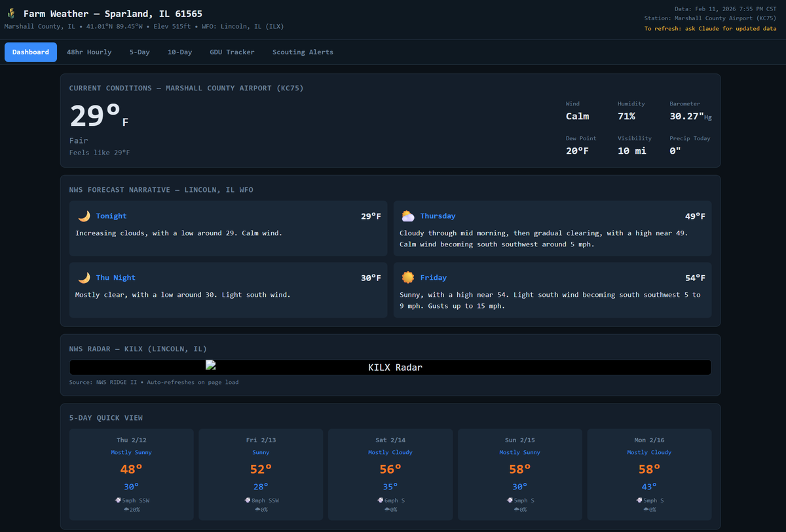Go to the Scouting Alerts tab
This screenshot has height=532, width=786.
(303, 52)
